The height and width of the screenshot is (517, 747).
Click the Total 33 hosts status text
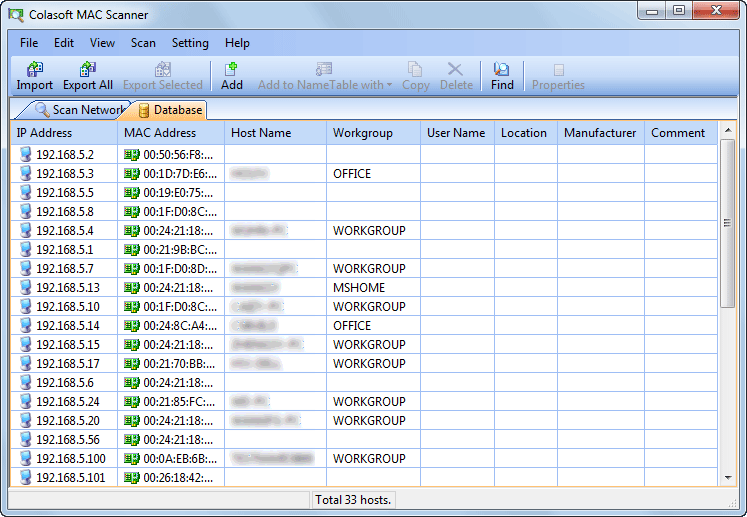point(353,500)
